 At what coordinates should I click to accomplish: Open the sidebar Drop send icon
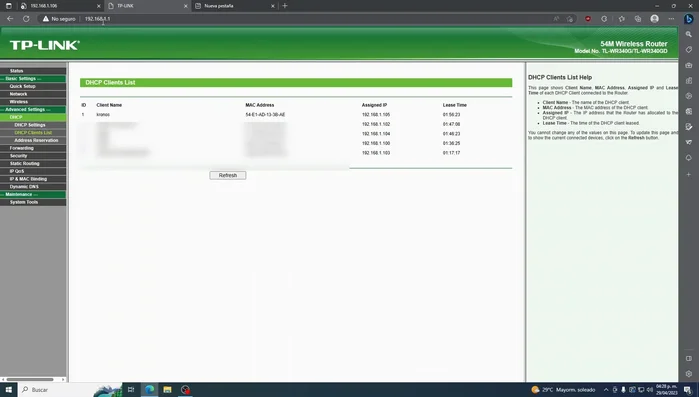tap(689, 142)
